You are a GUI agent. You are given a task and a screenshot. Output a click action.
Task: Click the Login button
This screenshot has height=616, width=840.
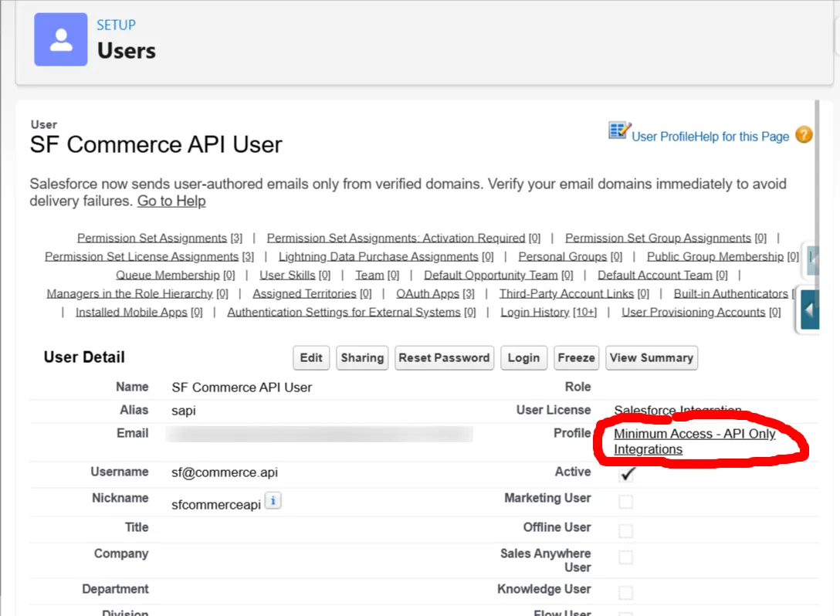(523, 358)
